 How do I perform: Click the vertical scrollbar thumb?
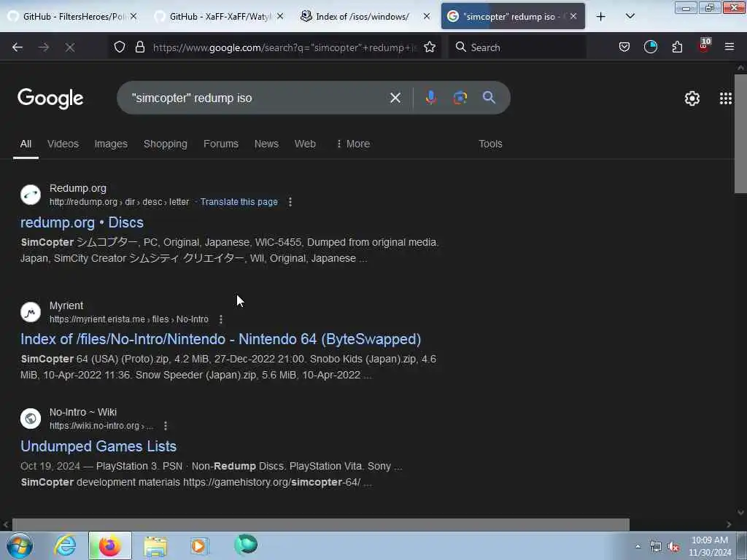click(741, 133)
